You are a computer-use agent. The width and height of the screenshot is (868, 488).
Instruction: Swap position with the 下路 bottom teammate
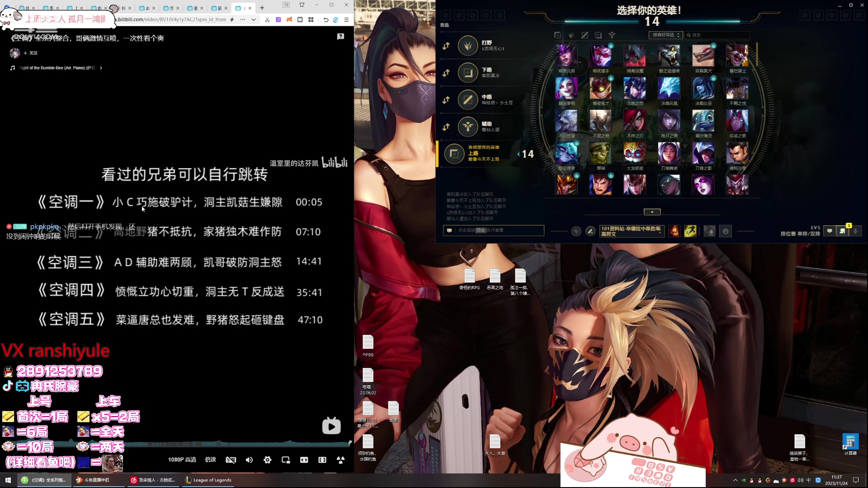[446, 73]
